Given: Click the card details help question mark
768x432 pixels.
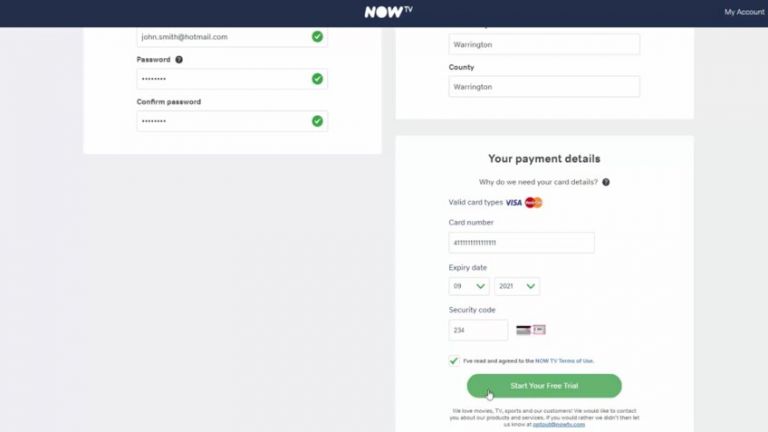Looking at the screenshot, I should (606, 182).
